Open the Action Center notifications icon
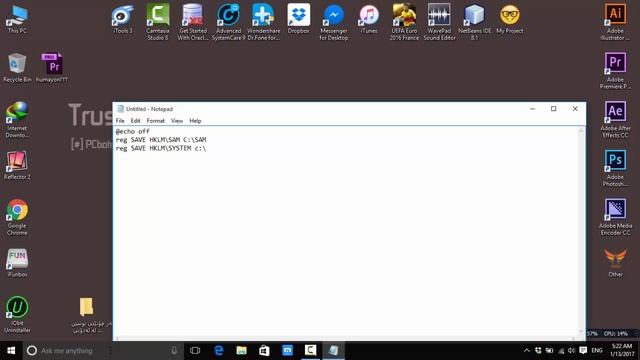Screen dimensions: 640x360 coord(583,351)
